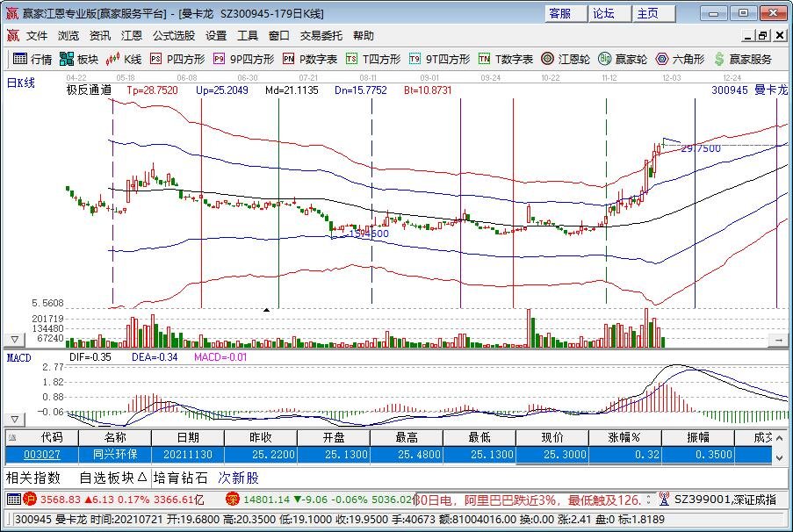Open the 行情 quotes view
The image size is (793, 532).
coord(39,60)
